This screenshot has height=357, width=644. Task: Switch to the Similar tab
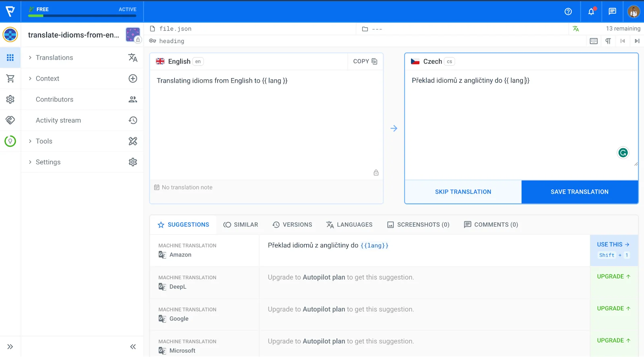[241, 225]
